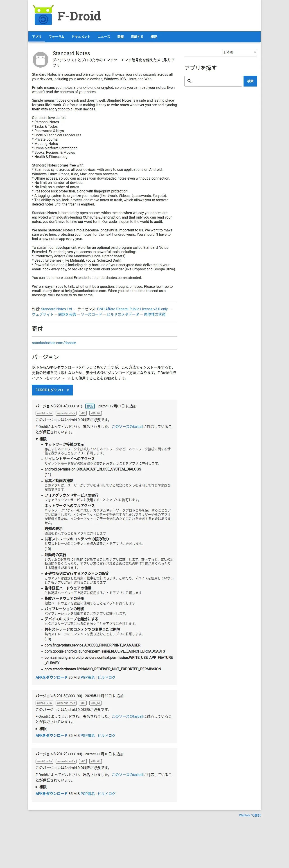This screenshot has width=289, height=868.
Task: Click 指紋ハードウェアの使用 permission entry
Action: [64, 598]
